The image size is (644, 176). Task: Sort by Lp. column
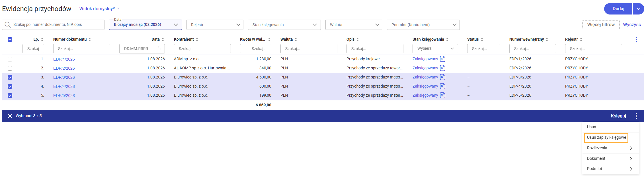pyautogui.click(x=42, y=40)
